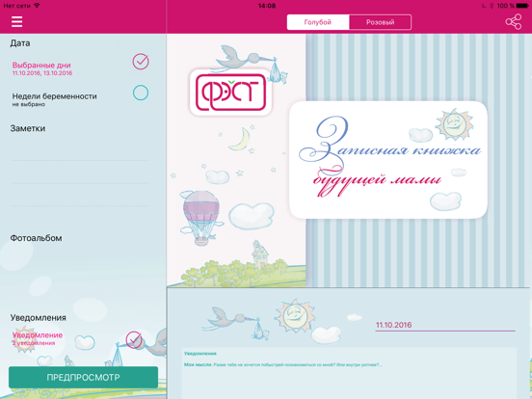This screenshot has height=399, width=532.
Task: Open the Выбранные дни date selection
Action: point(42,68)
